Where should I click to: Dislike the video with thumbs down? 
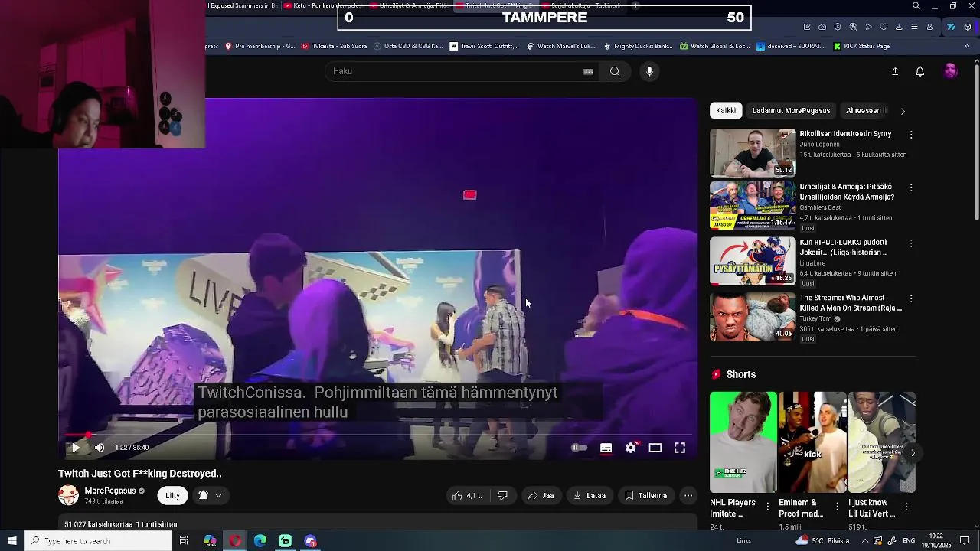click(503, 495)
